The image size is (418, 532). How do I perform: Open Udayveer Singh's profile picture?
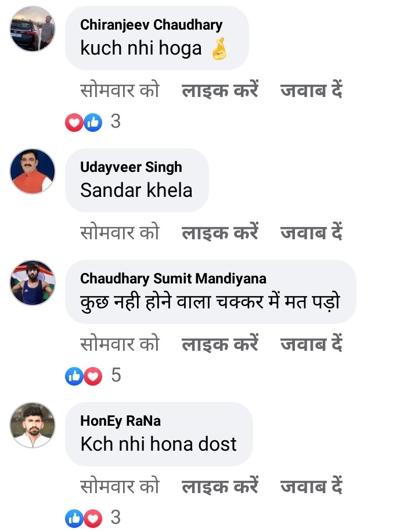(x=33, y=171)
